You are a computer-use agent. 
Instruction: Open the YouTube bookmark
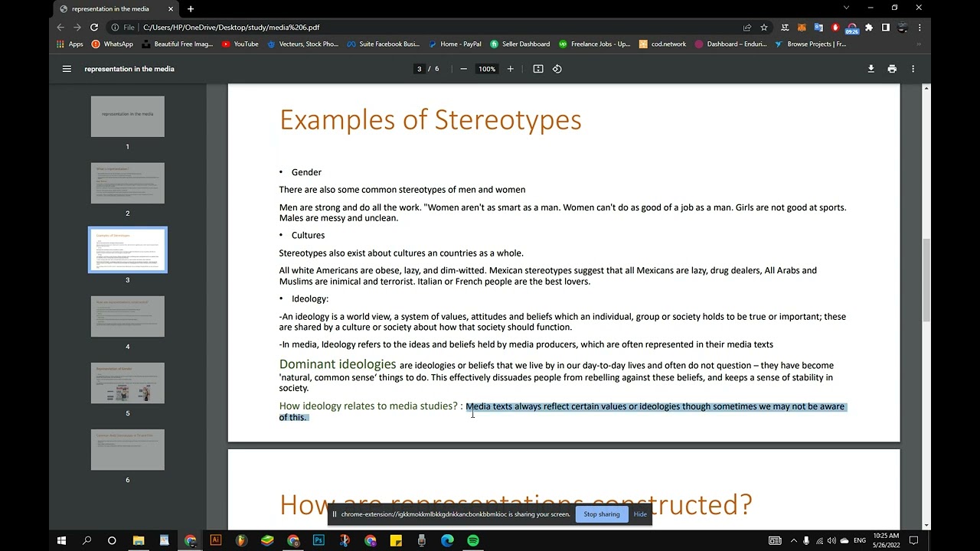pos(240,44)
